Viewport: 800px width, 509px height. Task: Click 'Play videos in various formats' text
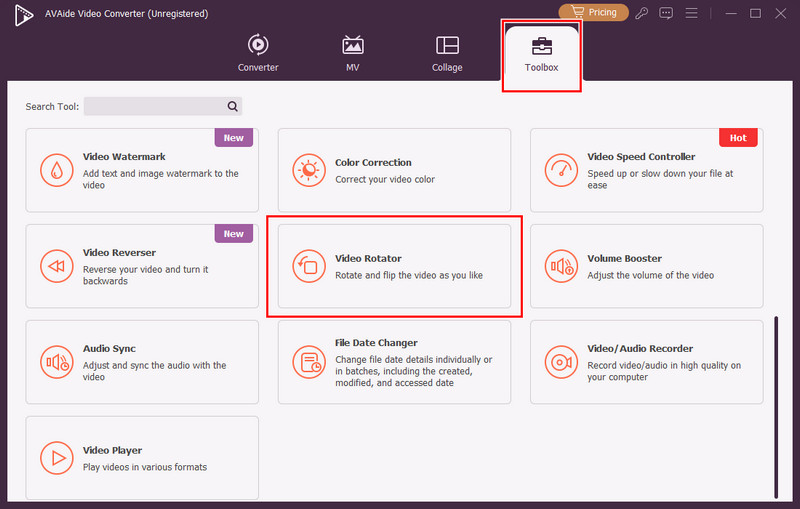coord(145,467)
